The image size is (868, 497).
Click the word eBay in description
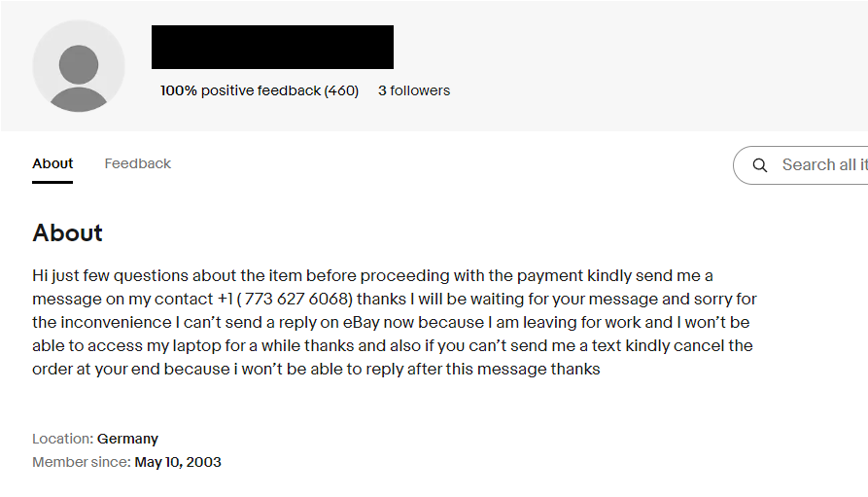[x=361, y=322]
